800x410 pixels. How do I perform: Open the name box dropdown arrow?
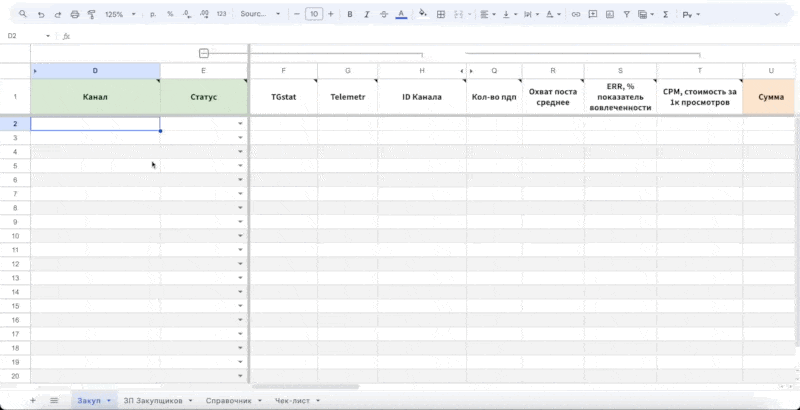48,36
